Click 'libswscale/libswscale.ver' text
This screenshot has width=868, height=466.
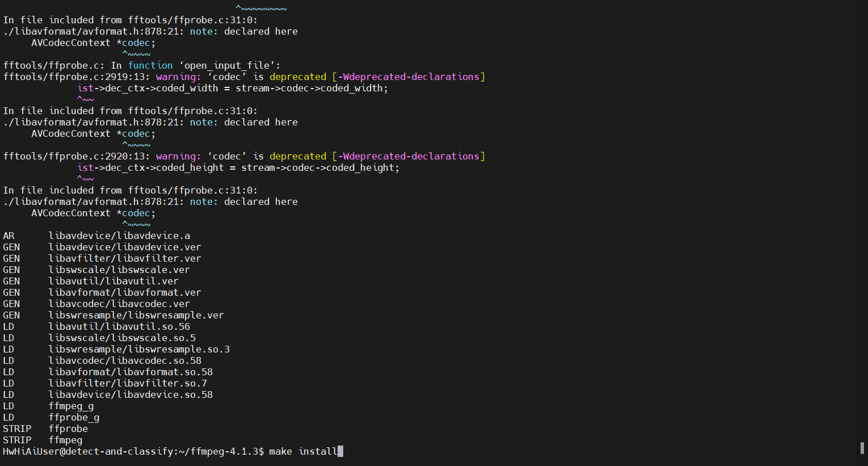pyautogui.click(x=119, y=270)
